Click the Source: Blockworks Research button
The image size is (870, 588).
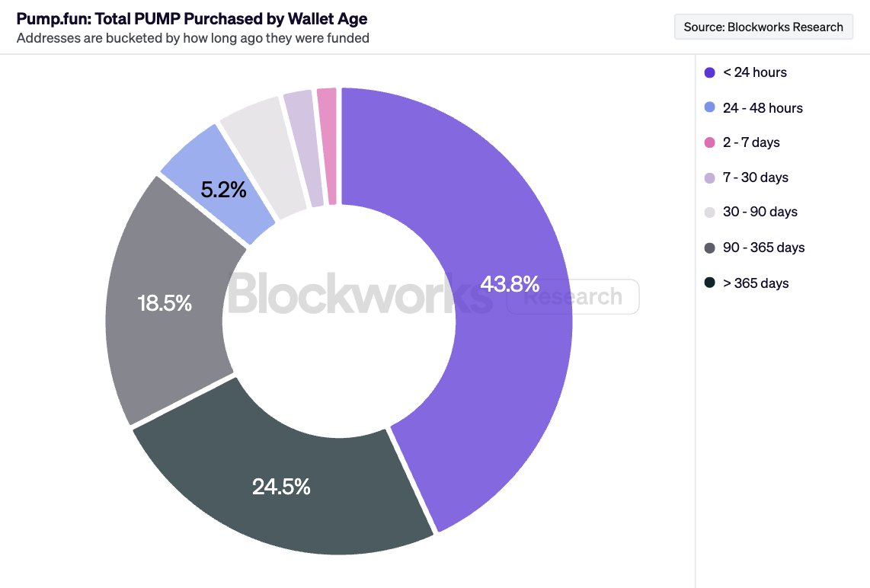coord(763,27)
